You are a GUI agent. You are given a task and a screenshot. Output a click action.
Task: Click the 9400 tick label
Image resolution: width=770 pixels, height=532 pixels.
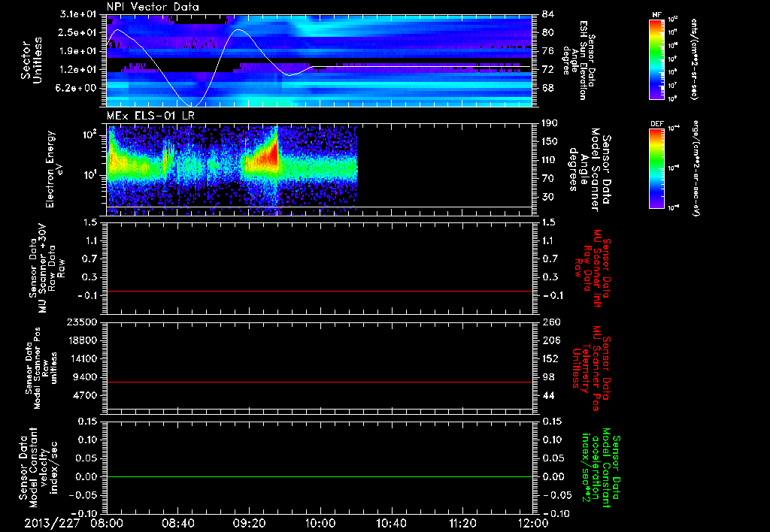pyautogui.click(x=85, y=377)
